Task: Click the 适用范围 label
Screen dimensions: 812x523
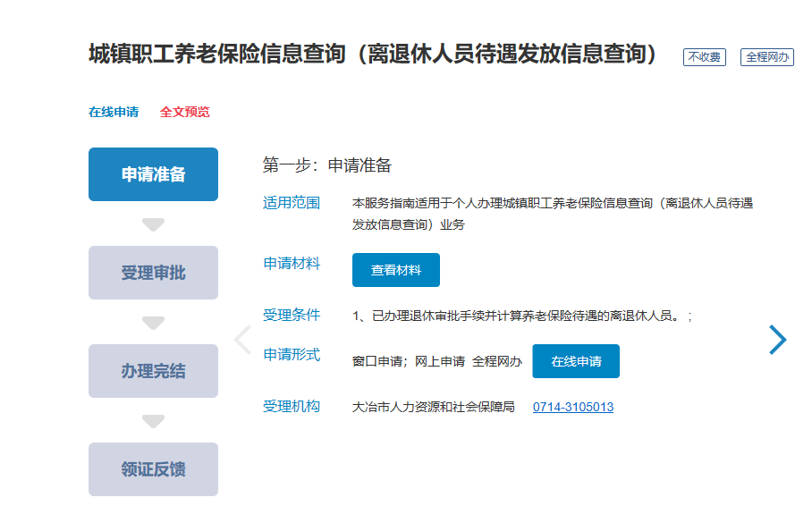Action: 292,203
